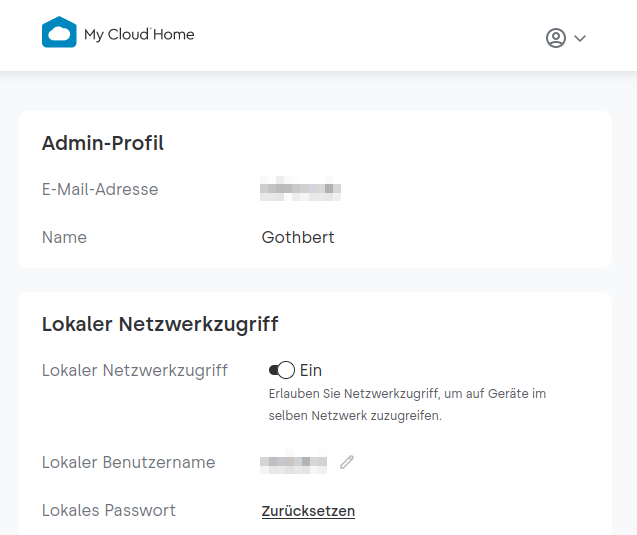Image resolution: width=637 pixels, height=535 pixels.
Task: Click the name value Gothbert
Action: point(298,237)
